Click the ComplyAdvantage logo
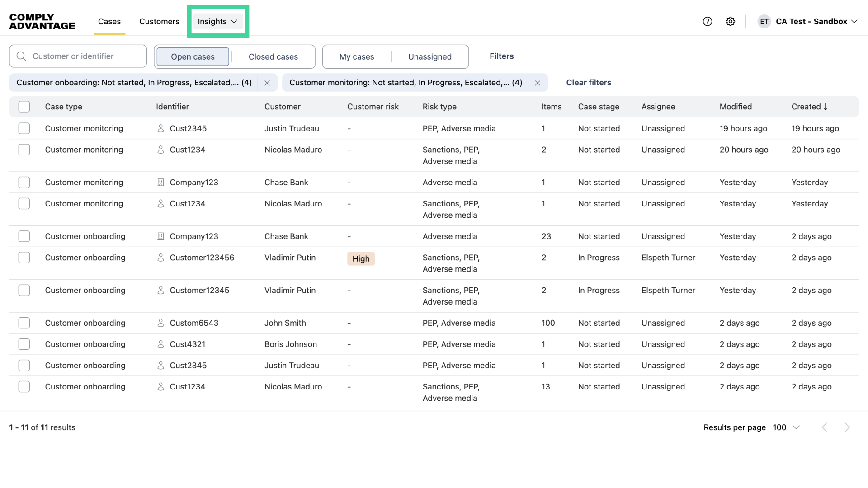The height and width of the screenshot is (488, 868). point(42,21)
